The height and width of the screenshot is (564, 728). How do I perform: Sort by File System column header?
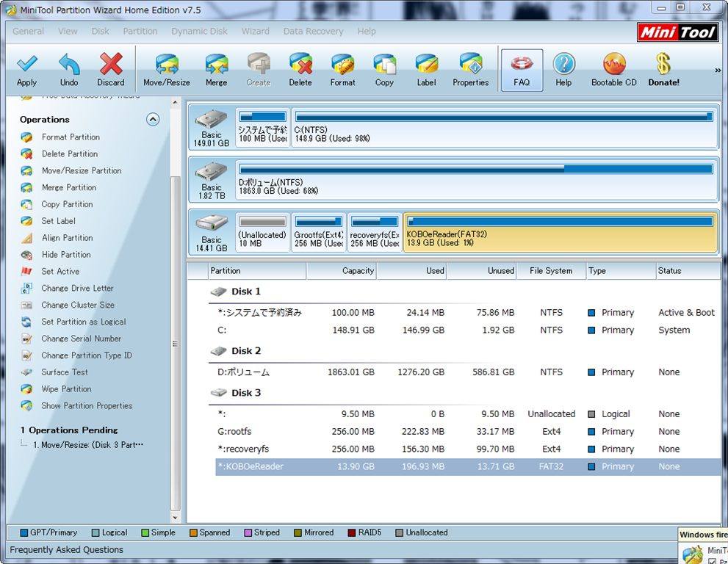(551, 271)
